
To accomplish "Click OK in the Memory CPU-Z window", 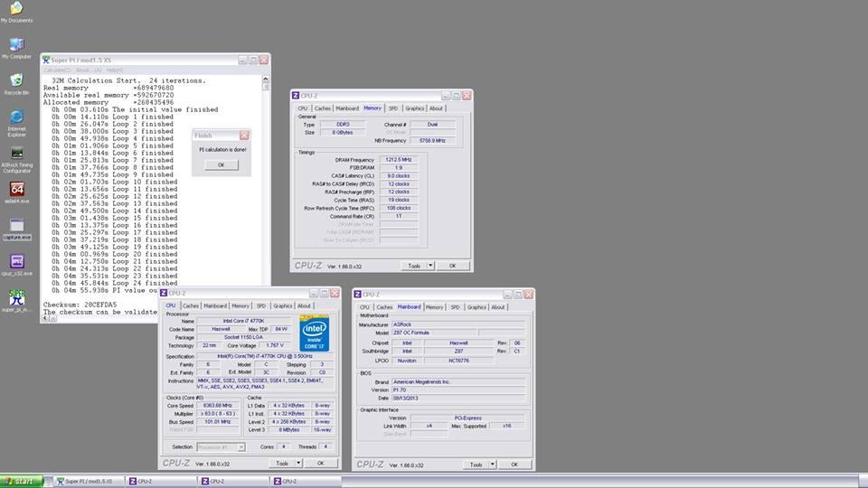I will tap(452, 266).
